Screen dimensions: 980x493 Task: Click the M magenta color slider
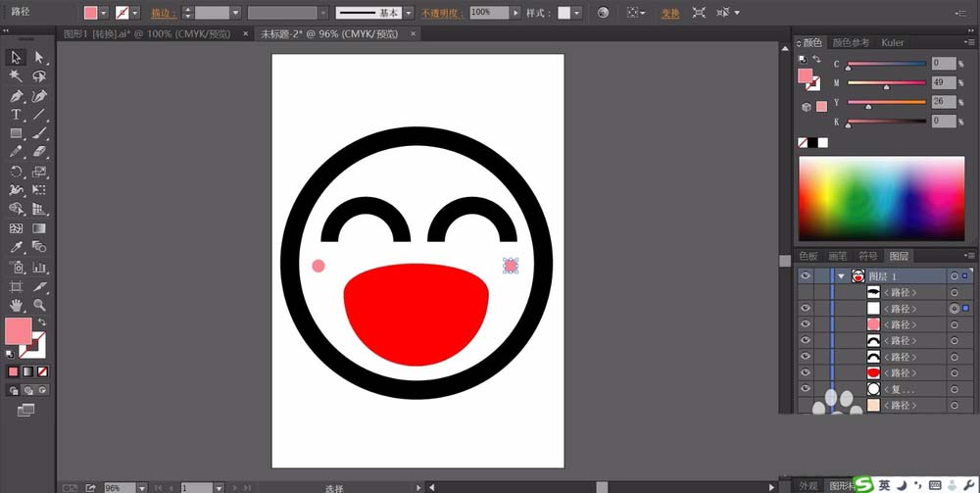(x=886, y=82)
